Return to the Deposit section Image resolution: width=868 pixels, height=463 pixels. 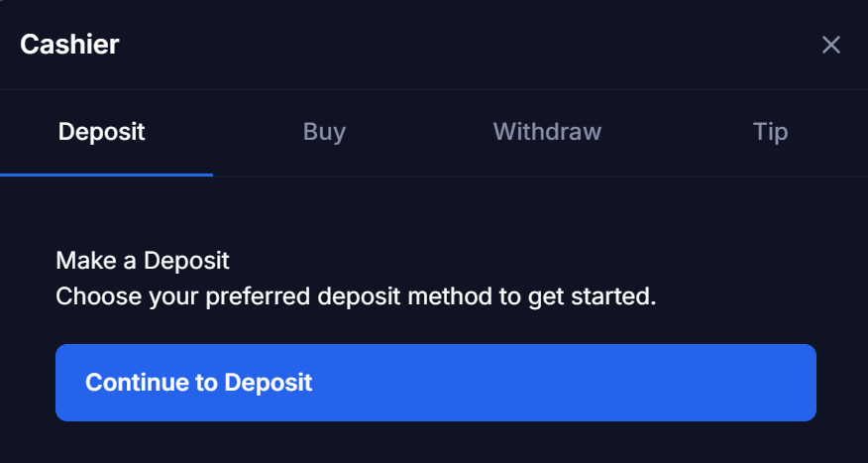point(102,132)
